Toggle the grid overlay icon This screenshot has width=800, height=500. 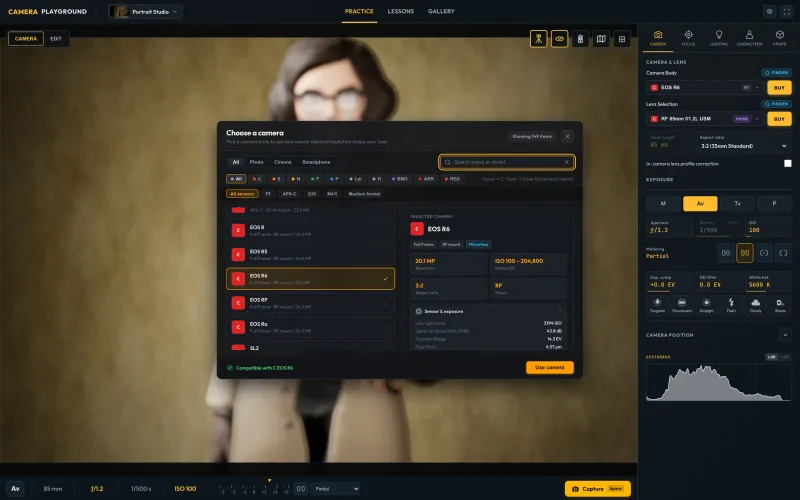click(x=622, y=39)
